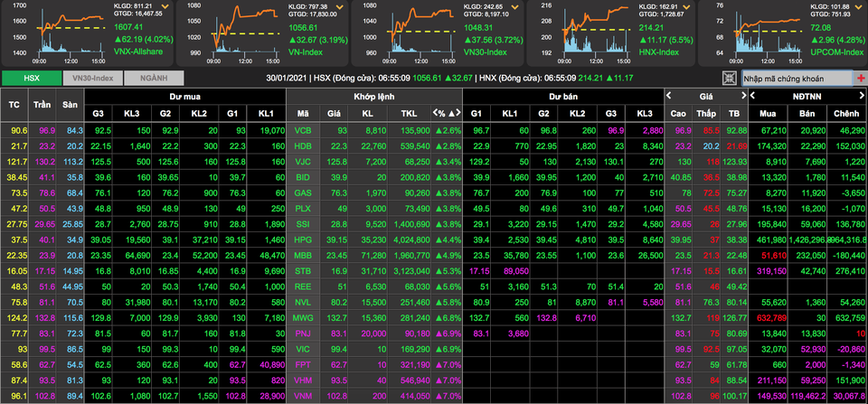Click the Sàn column header

[x=70, y=105]
